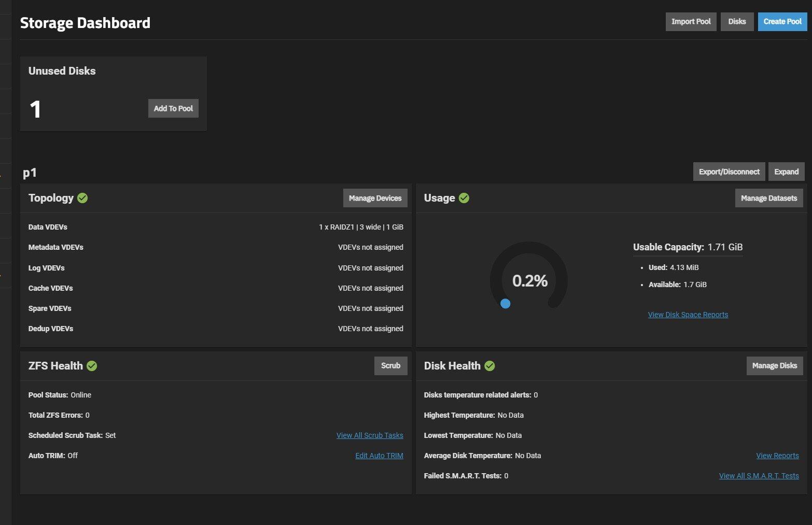
Task: Click the Topology green status check icon
Action: (82, 198)
